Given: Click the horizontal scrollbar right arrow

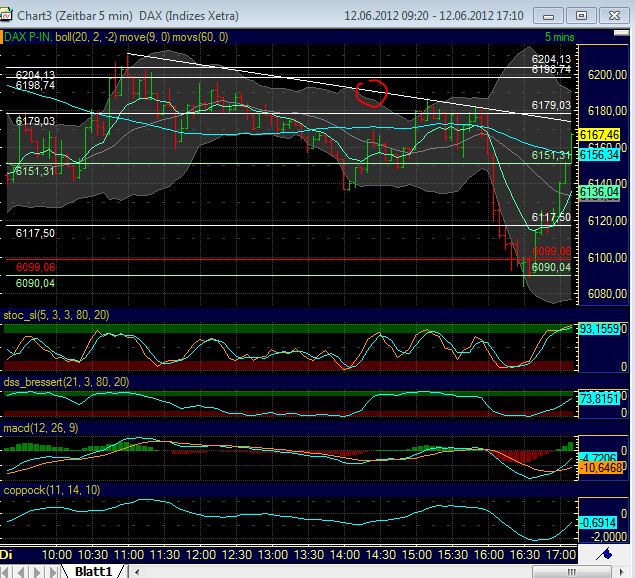Looking at the screenshot, I should [x=622, y=572].
